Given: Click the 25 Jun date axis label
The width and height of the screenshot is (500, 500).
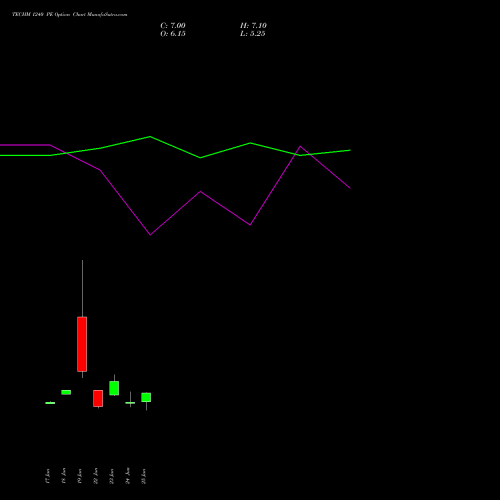Looking at the screenshot, I should (144, 476).
